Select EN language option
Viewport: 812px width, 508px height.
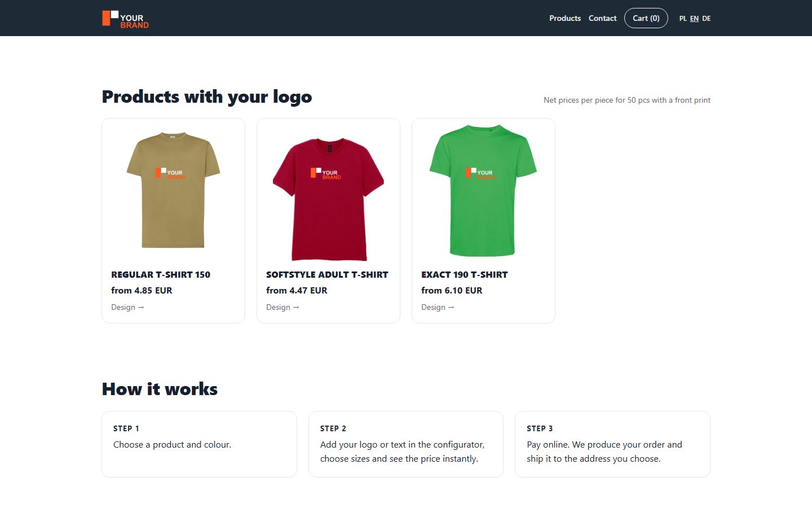click(x=694, y=19)
